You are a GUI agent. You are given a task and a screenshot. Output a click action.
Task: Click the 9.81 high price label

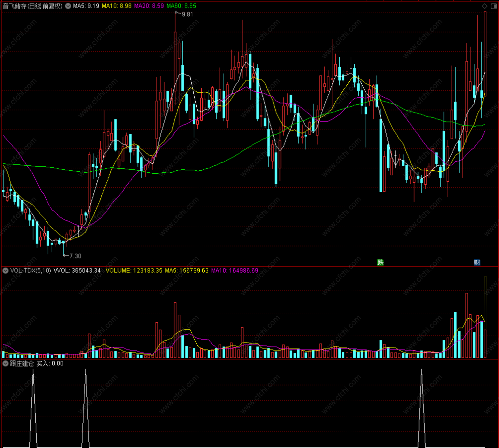tap(187, 14)
